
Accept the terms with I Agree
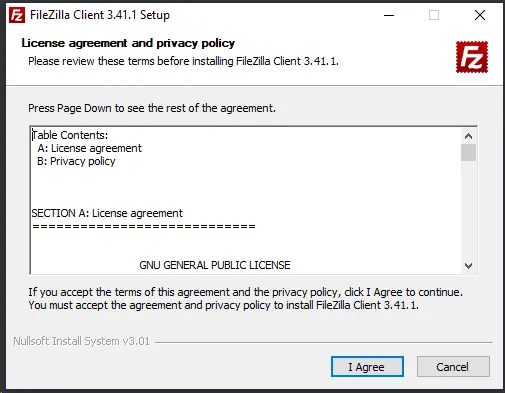367,367
